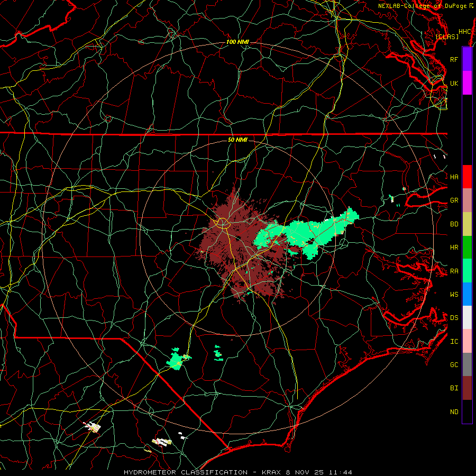Viewport: 476px width, 476px height.
Task: Click the RA light green legend swatch
Action: 467,271
